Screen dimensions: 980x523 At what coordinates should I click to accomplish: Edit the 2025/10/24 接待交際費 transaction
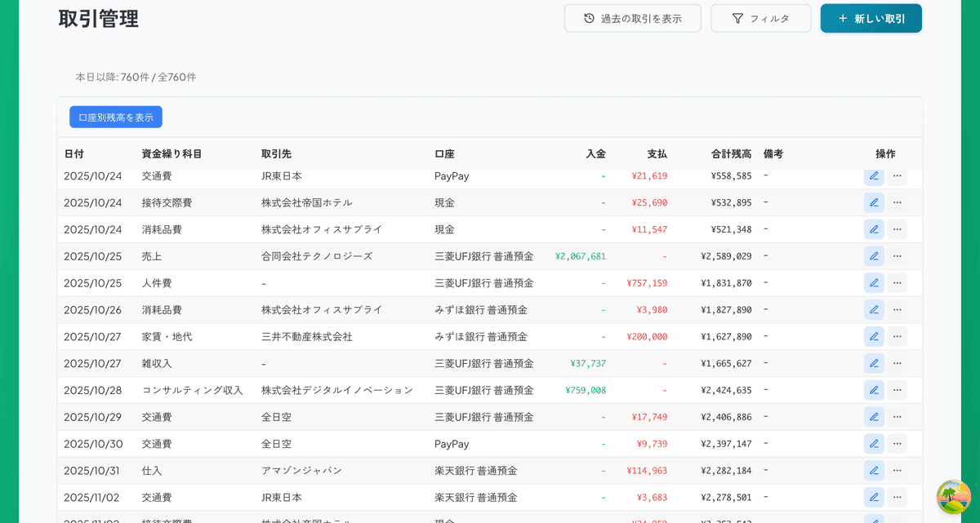tap(874, 202)
